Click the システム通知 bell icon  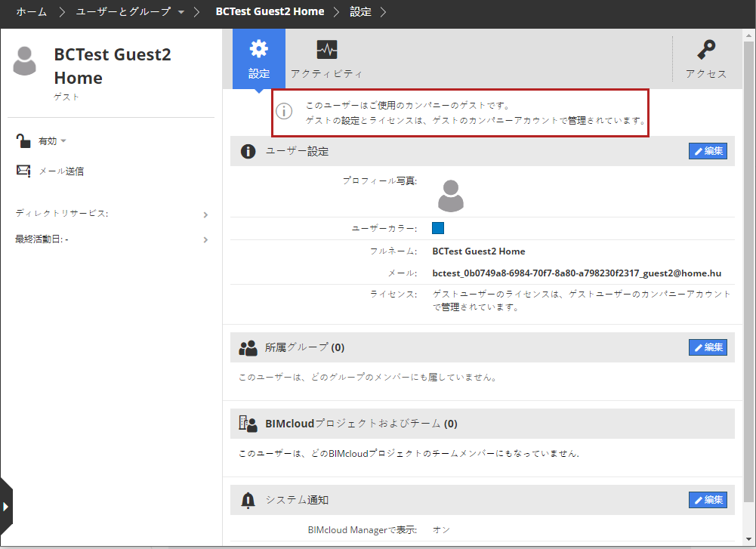pos(248,501)
